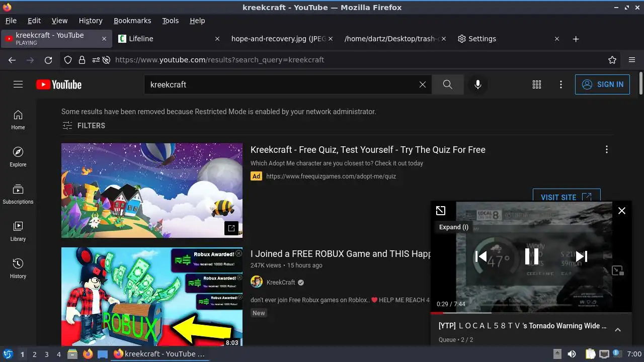Viewport: 644px width, 362px height.
Task: Launch Firefox from the taskbar launcher
Action: (88, 354)
